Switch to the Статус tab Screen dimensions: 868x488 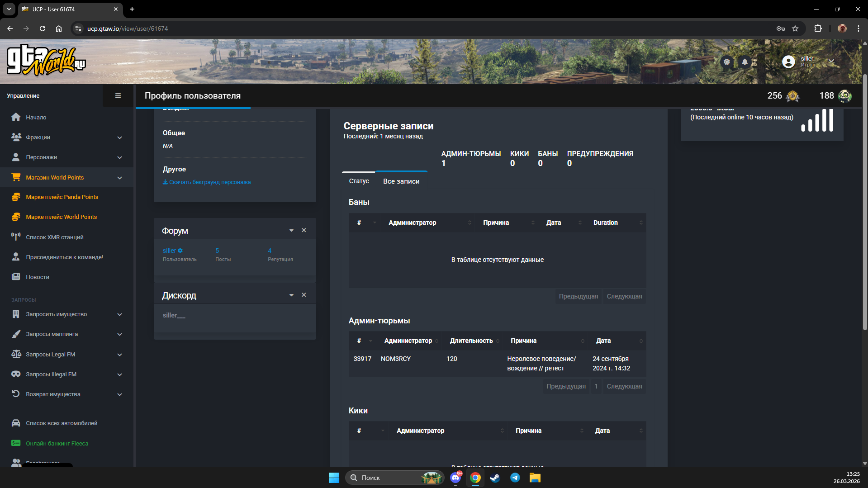[359, 181]
